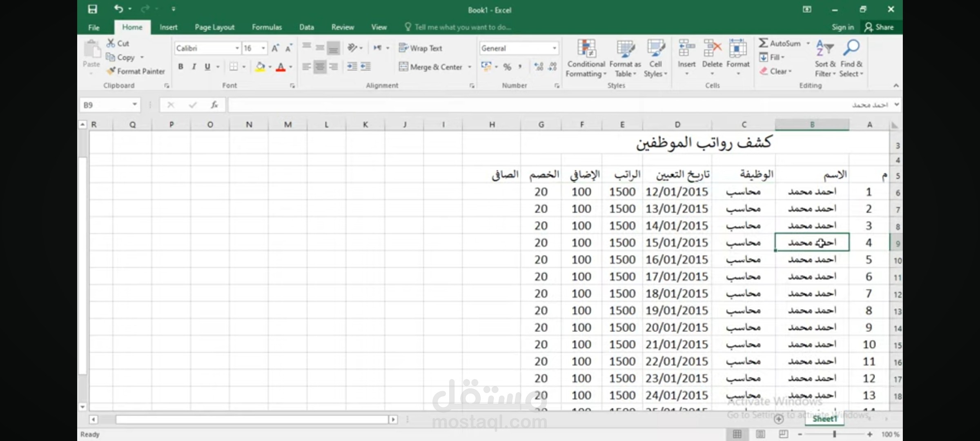Toggle Wrap Text
The image size is (980, 441).
tap(420, 48)
